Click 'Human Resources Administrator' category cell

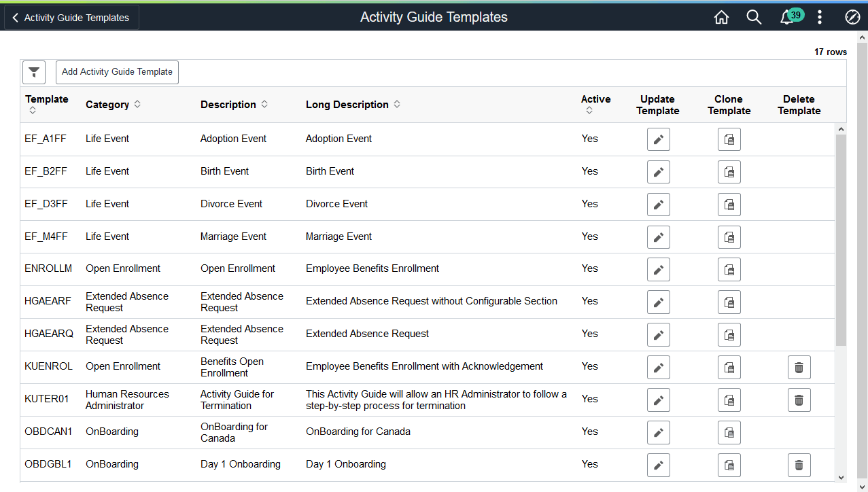(127, 400)
